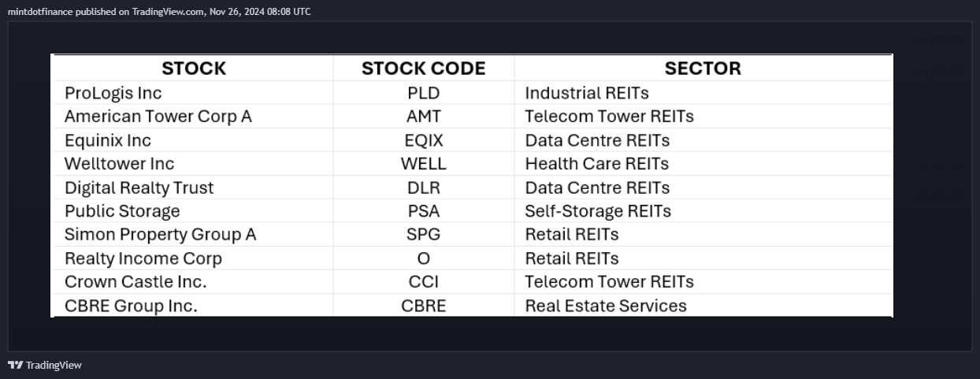Select the EQIX stock code
Image resolution: width=980 pixels, height=379 pixels.
tap(424, 140)
